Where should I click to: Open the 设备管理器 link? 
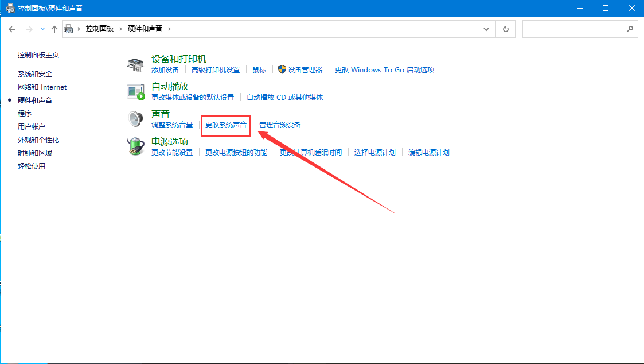tap(305, 70)
